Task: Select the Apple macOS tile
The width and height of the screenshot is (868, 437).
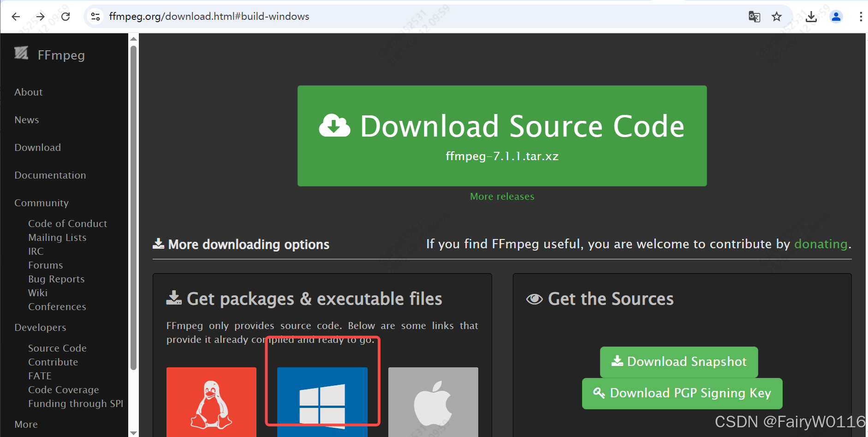Action: (433, 402)
